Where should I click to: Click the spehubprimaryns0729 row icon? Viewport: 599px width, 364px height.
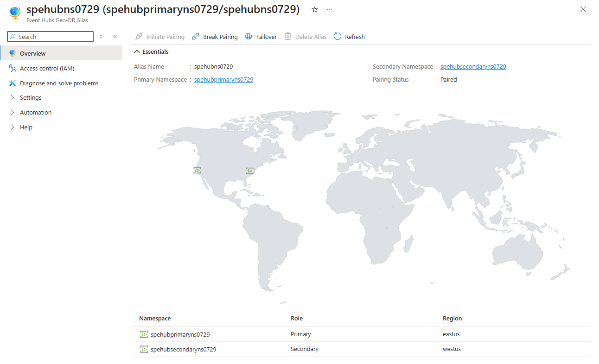click(x=144, y=334)
